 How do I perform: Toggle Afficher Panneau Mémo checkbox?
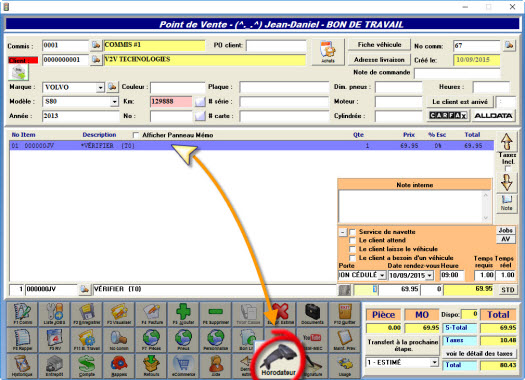pos(136,135)
